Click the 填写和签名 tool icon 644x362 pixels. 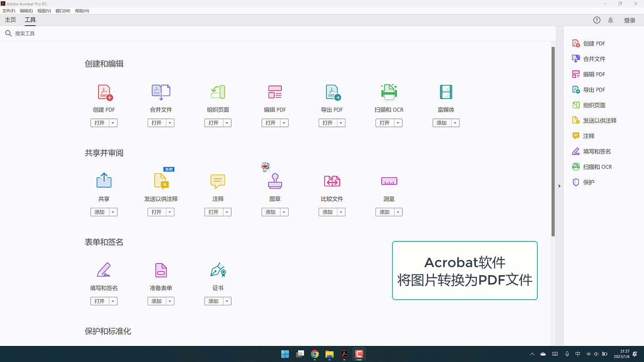click(x=104, y=270)
